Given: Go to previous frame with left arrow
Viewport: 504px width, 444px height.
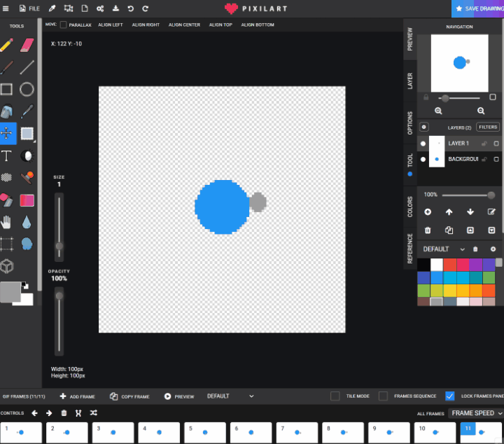Looking at the screenshot, I should (35, 412).
